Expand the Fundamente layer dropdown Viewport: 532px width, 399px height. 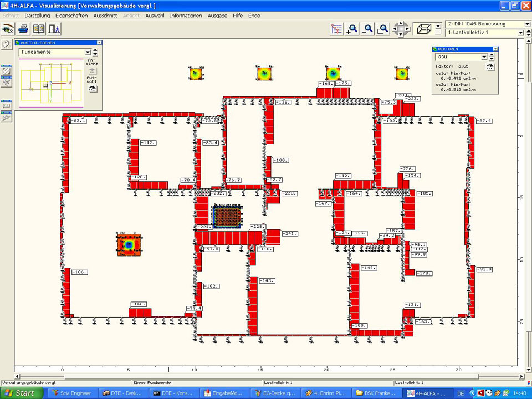point(88,52)
